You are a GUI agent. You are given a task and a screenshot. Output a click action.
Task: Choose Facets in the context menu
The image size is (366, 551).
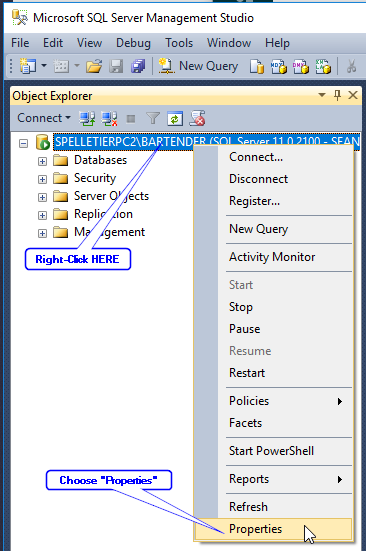273,423
